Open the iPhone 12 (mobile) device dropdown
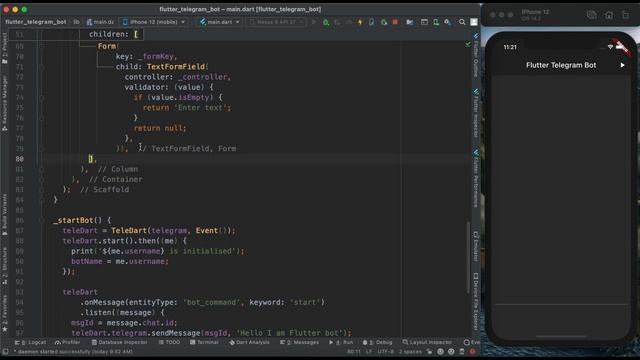Image resolution: width=640 pixels, height=360 pixels. point(153,22)
